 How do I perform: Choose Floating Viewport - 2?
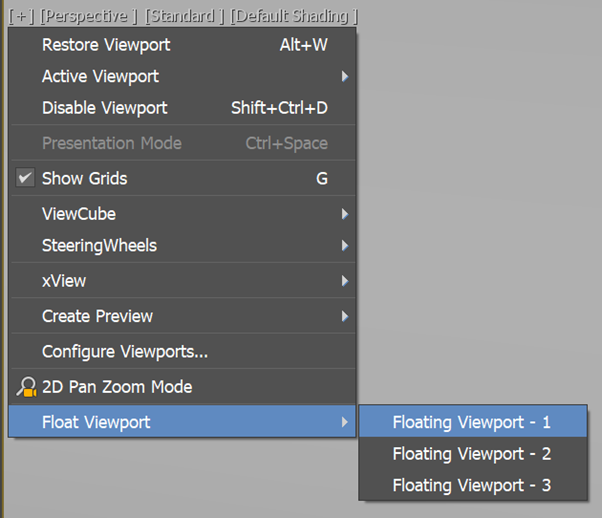coord(473,453)
